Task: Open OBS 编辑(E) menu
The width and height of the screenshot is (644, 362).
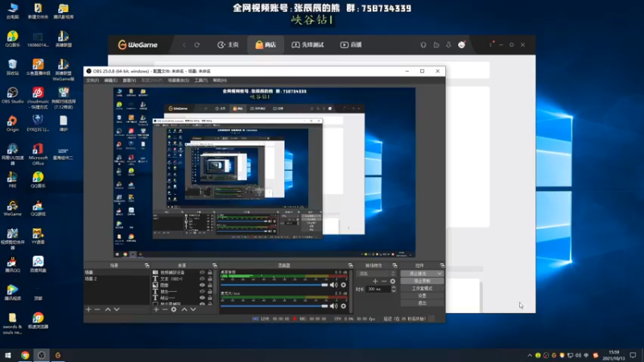Action: pos(110,80)
